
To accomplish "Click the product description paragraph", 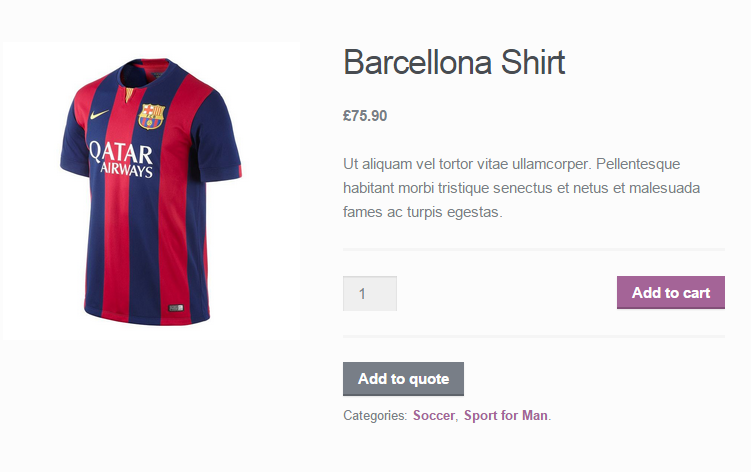I will 521,188.
